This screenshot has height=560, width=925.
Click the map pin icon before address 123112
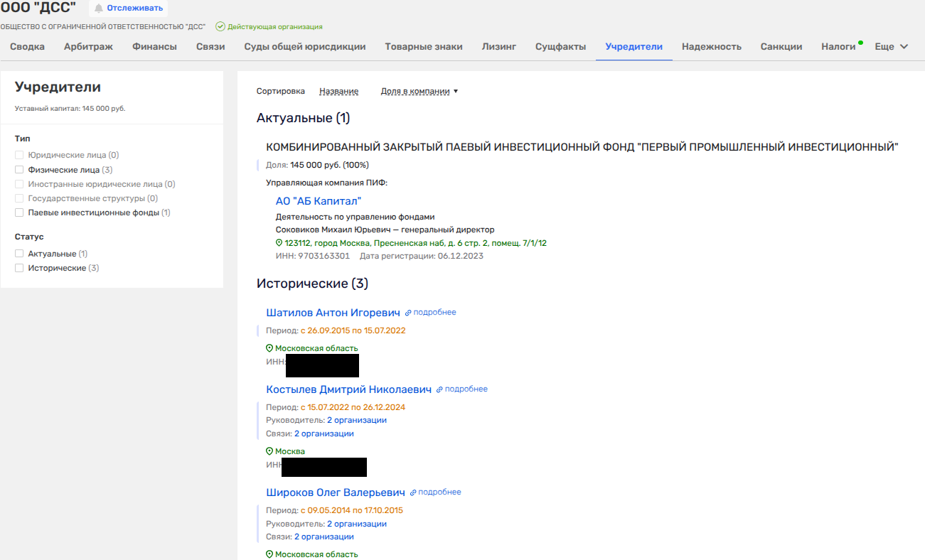tap(279, 243)
